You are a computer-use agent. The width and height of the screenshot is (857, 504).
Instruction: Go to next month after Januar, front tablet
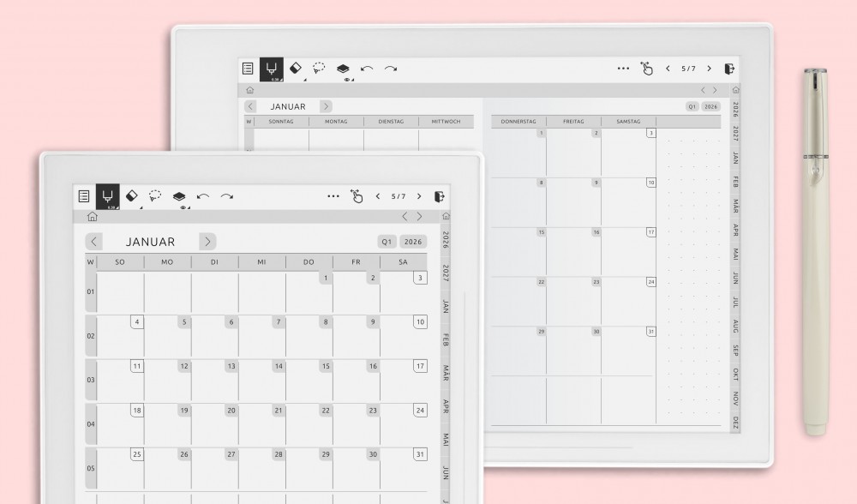coord(207,242)
